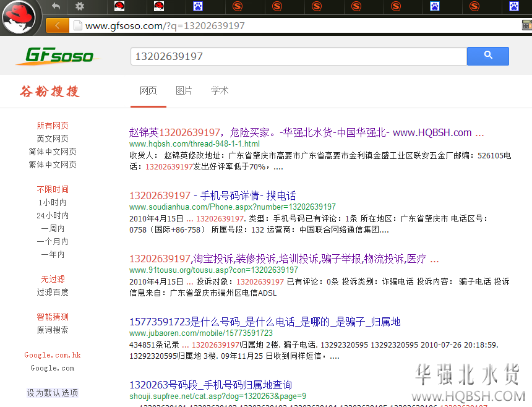Choose Google.com.hk as the search source
532x407 pixels.
[x=53, y=355]
